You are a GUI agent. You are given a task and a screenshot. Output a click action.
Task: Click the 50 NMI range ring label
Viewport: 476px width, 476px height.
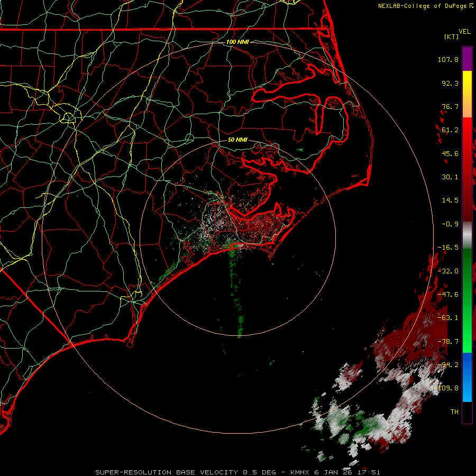(x=237, y=140)
